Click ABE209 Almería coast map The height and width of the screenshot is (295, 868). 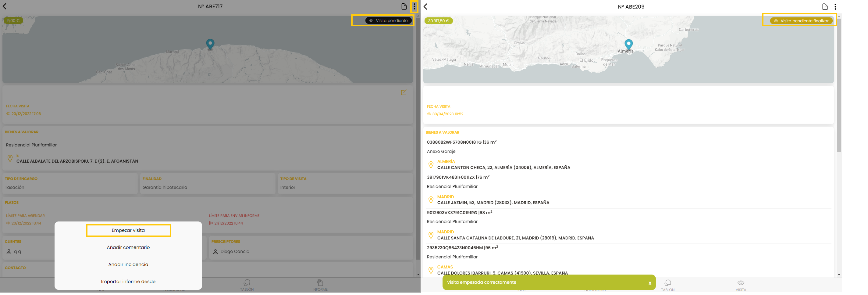[x=628, y=49]
